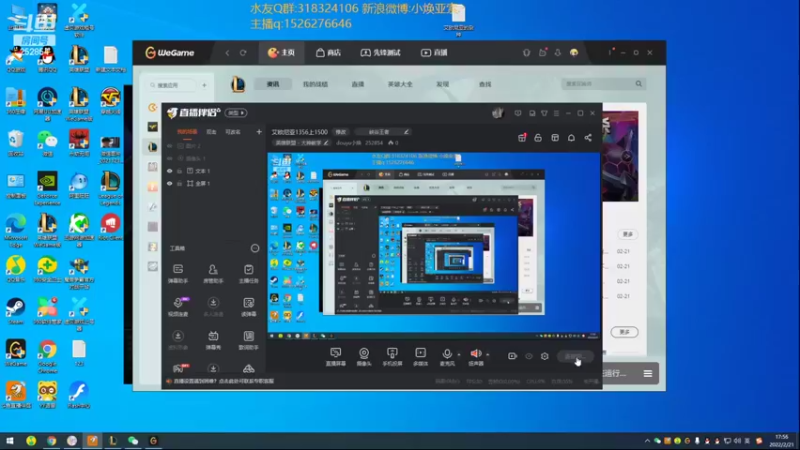
Task: Click the stream mode pill next to 直播伴侣 logo
Action: tap(236, 113)
